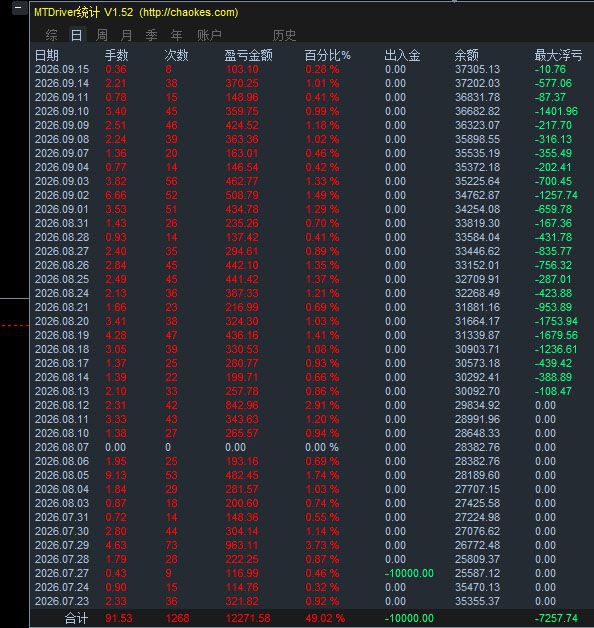Click the 次数 column header
Image resolution: width=594 pixels, height=628 pixels.
[x=176, y=55]
